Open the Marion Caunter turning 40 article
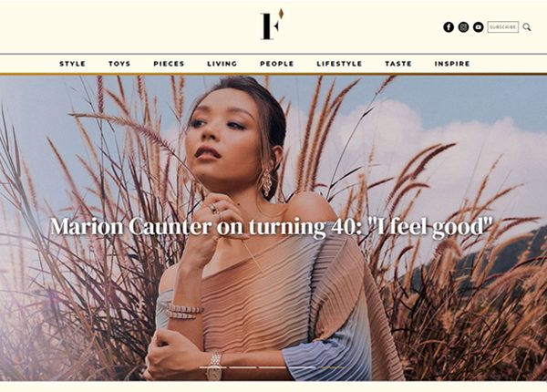Screen dimensions: 547x392 pyautogui.click(x=272, y=227)
